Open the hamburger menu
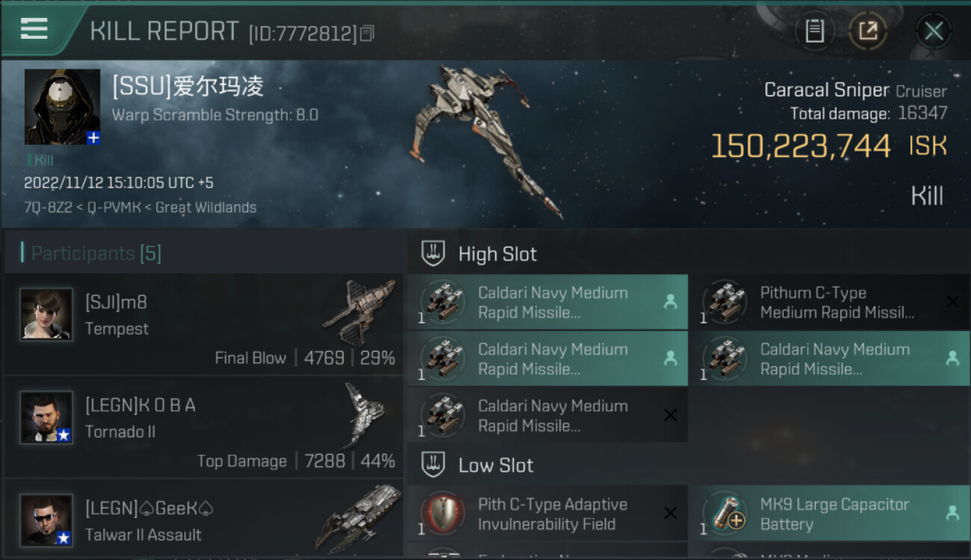The width and height of the screenshot is (971, 560). coord(34,29)
